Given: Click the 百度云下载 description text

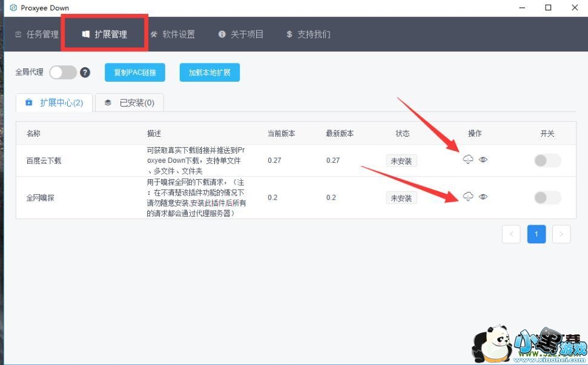Looking at the screenshot, I should click(196, 160).
